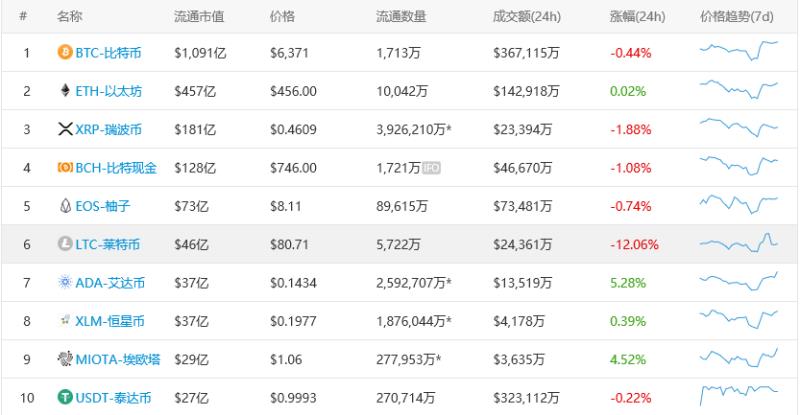Click the Cardano ADA dotted icon
Image resolution: width=800 pixels, height=415 pixels.
65,282
